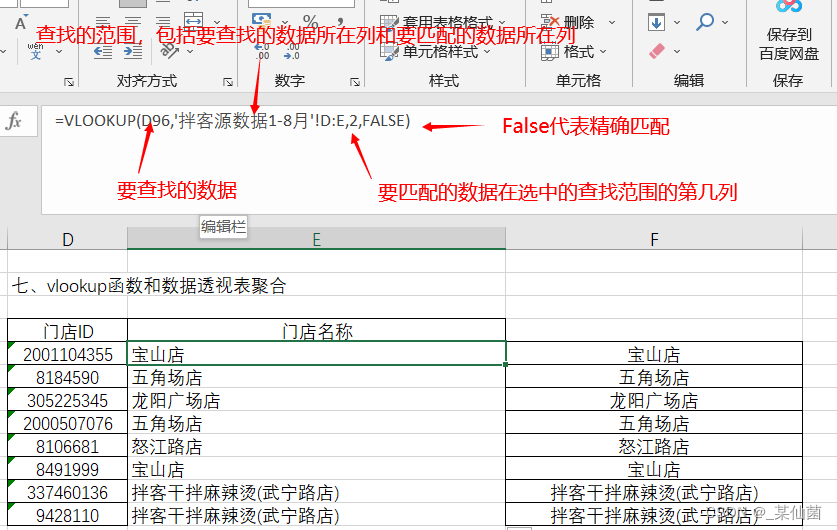Select the 门店名称 header cell

[x=316, y=331]
